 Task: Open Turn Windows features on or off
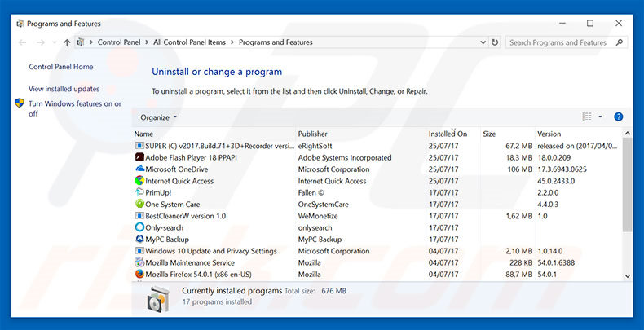(75, 108)
